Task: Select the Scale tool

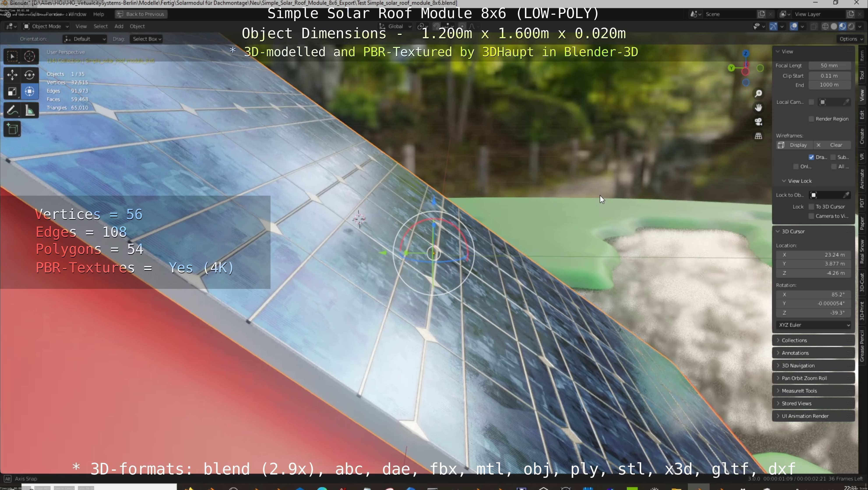Action: tap(12, 92)
